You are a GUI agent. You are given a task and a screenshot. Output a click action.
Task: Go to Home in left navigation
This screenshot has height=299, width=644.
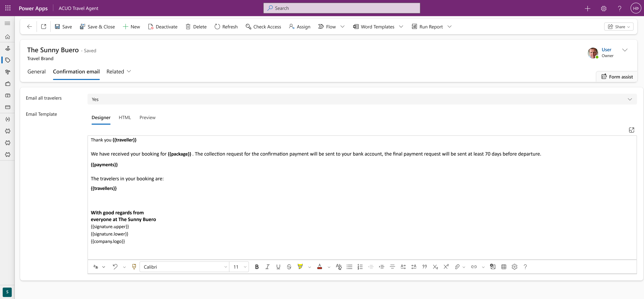pyautogui.click(x=7, y=37)
